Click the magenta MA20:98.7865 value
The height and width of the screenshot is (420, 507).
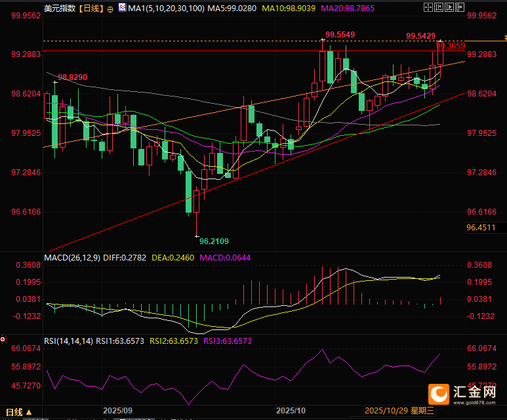pyautogui.click(x=348, y=9)
